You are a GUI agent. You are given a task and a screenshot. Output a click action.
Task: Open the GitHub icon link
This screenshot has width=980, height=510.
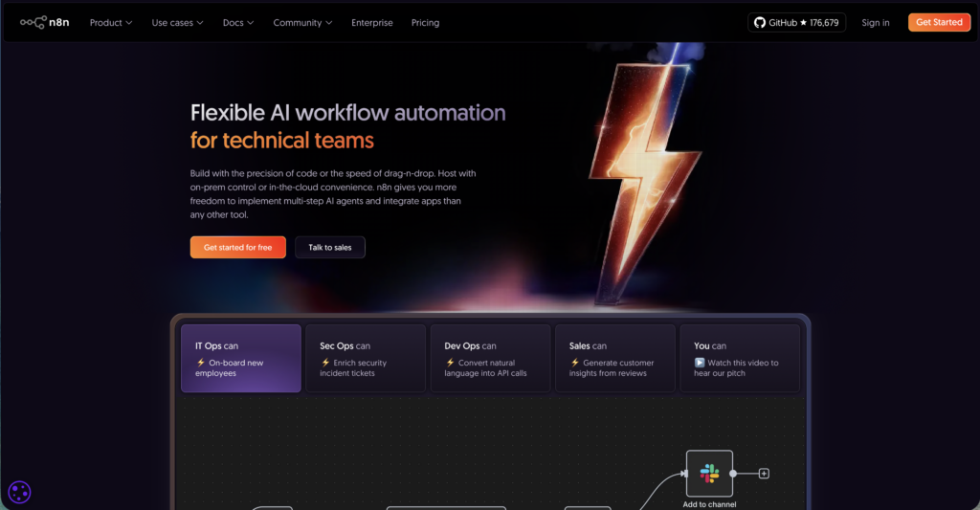(759, 23)
